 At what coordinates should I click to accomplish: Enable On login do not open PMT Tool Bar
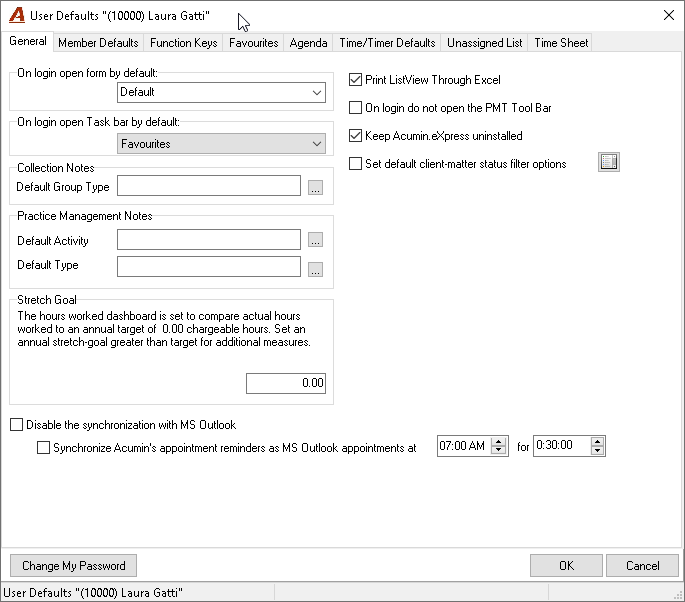pos(355,107)
